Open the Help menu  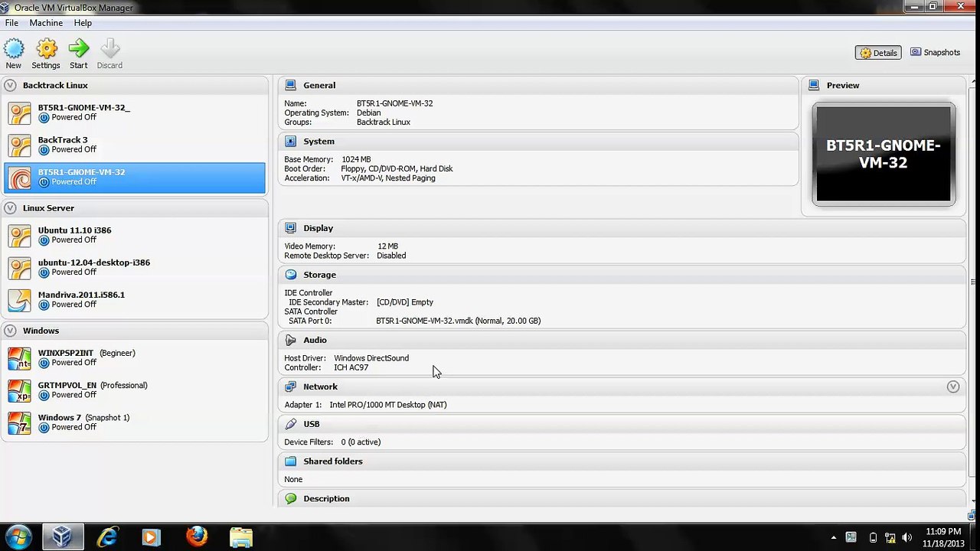[x=83, y=23]
